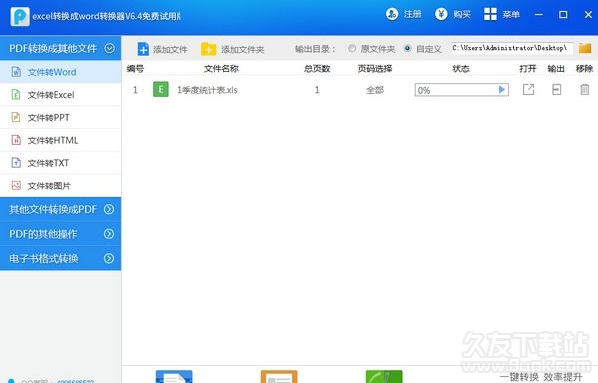Click the orange document icon at bottom
Screen dimensions: 598x383
tap(279, 377)
